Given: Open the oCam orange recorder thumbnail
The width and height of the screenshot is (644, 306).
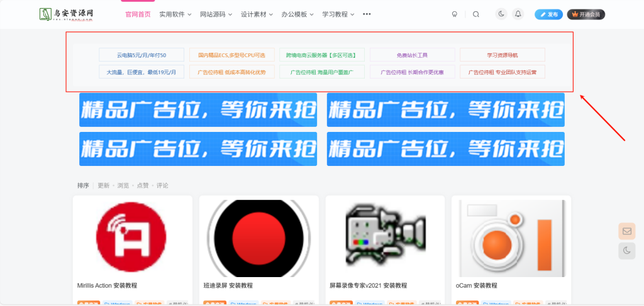Looking at the screenshot, I should coord(511,238).
